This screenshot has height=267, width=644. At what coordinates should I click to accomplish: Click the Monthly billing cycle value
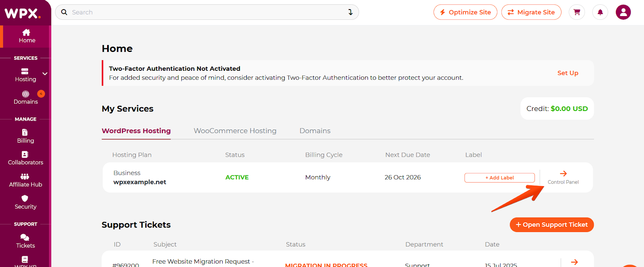[318, 177]
